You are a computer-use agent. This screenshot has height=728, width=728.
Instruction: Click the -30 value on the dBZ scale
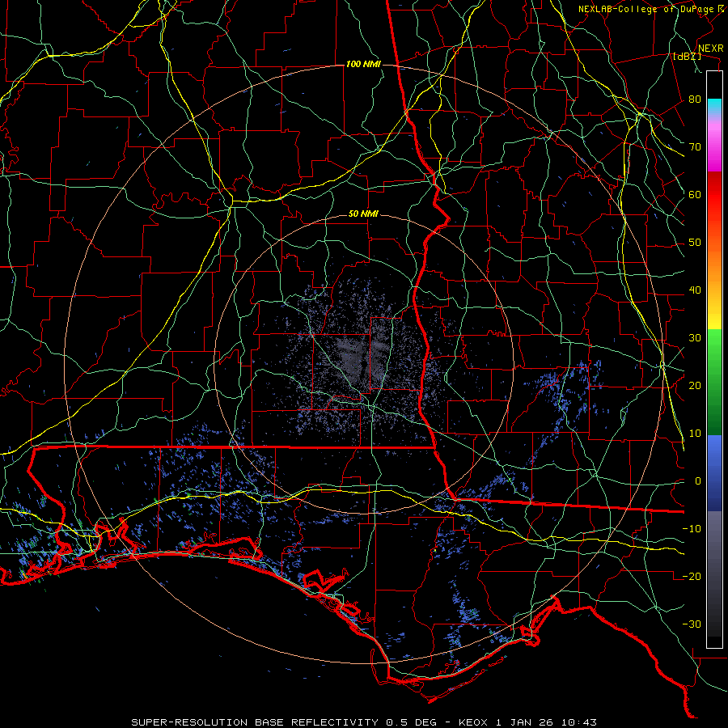pos(692,624)
